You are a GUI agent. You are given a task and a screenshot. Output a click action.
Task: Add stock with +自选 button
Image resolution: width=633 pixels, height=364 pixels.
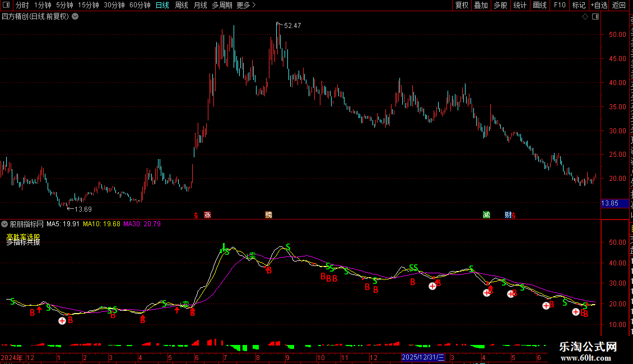pyautogui.click(x=599, y=5)
